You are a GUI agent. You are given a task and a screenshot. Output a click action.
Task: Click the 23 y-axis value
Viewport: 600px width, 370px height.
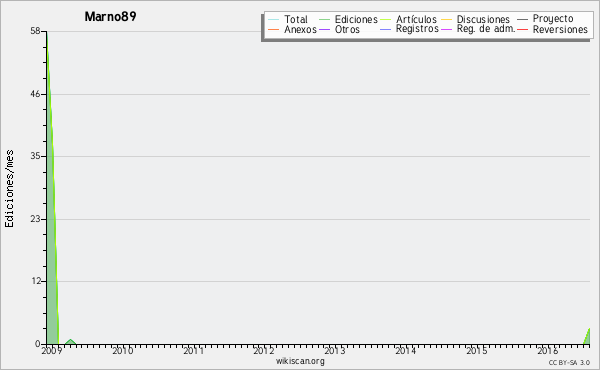click(x=36, y=219)
